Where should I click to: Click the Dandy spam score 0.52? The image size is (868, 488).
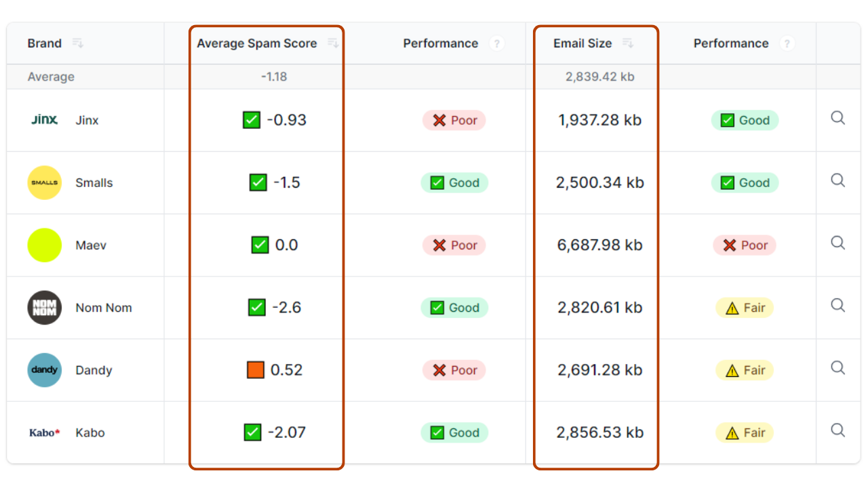(286, 369)
